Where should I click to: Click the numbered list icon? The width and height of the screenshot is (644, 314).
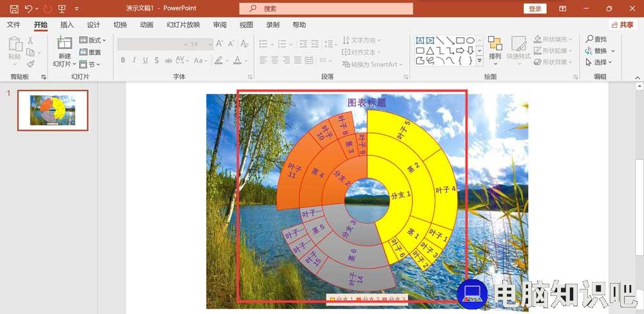(282, 44)
